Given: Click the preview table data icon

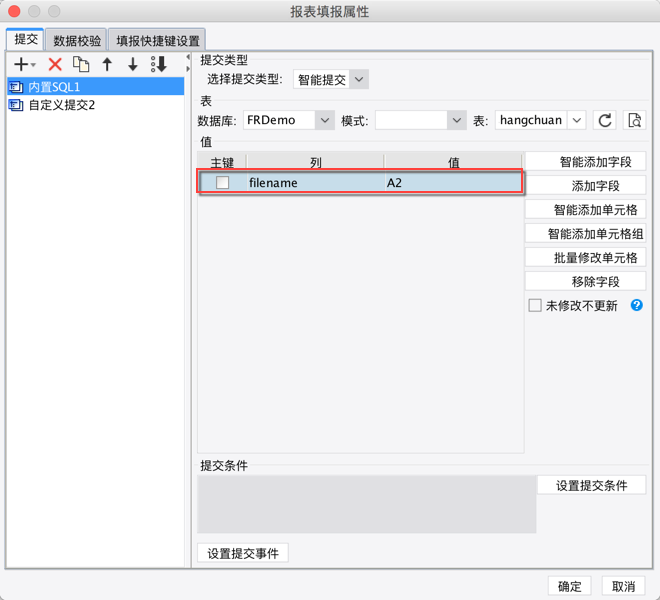Looking at the screenshot, I should tap(634, 120).
